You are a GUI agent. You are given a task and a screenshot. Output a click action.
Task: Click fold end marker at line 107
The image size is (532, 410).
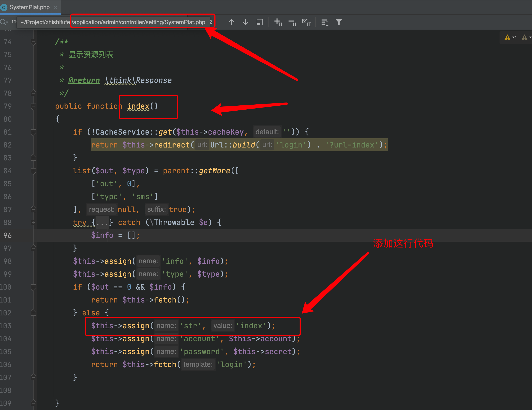click(x=33, y=377)
